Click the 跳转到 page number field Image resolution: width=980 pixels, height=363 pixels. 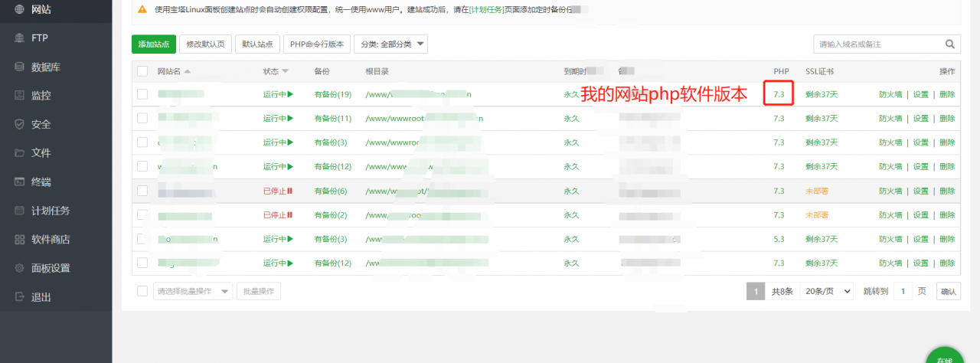[903, 291]
